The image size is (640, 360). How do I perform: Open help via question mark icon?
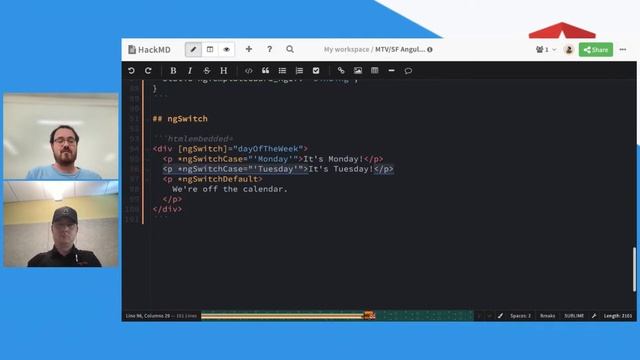(x=269, y=49)
